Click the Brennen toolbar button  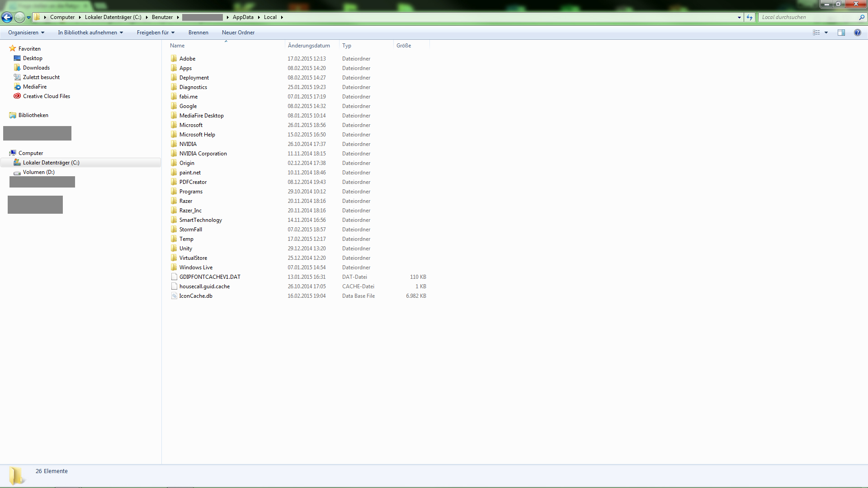(198, 33)
